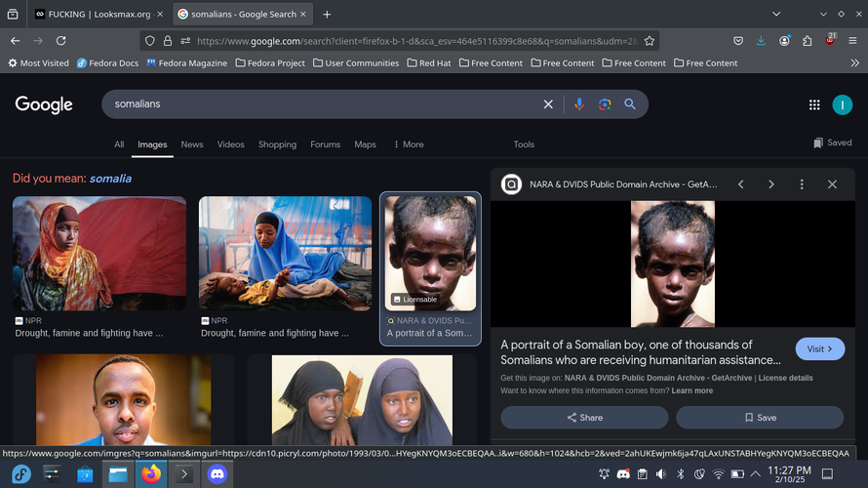Open three-dot options in preview panel
This screenshot has width=868, height=488.
click(x=802, y=184)
